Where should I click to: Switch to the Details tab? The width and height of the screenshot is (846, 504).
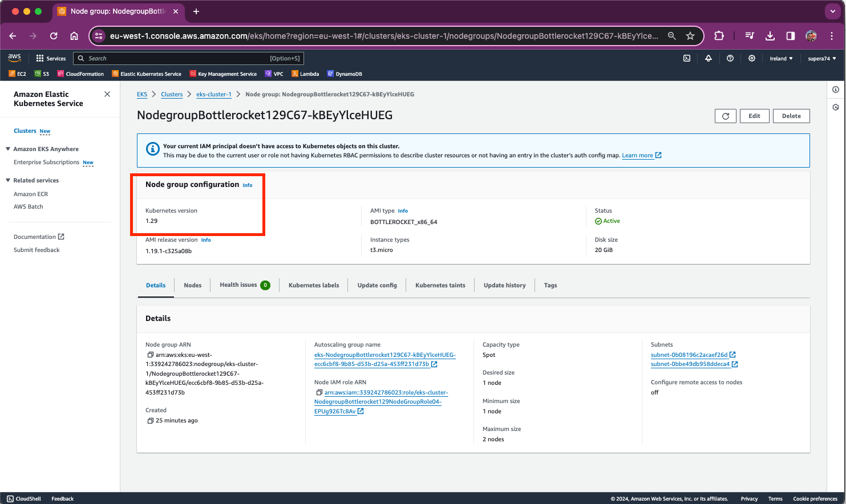pos(156,285)
